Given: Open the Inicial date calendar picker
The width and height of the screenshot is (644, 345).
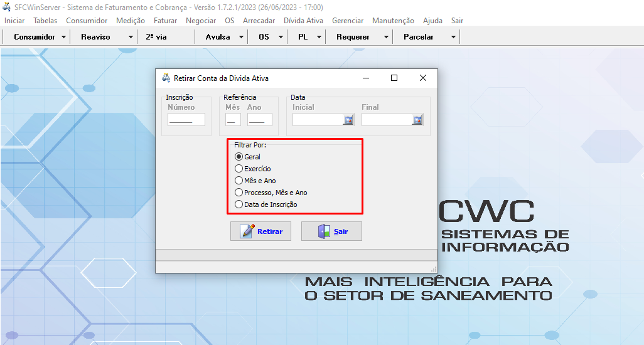Looking at the screenshot, I should coord(348,120).
